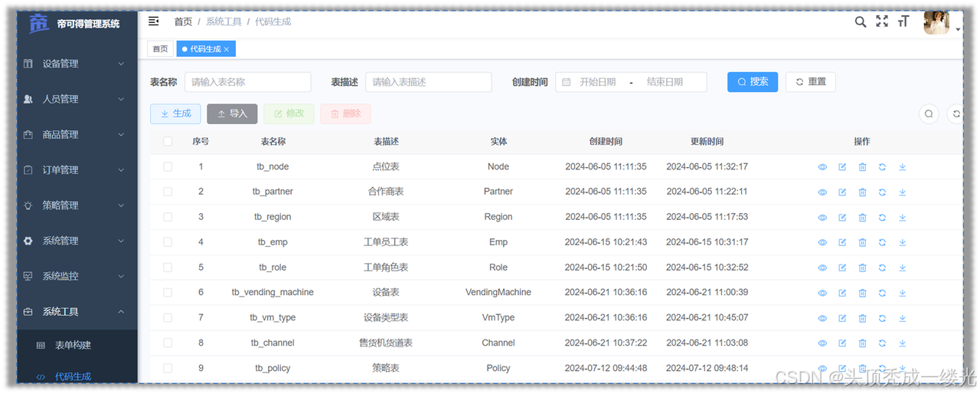Open the avatar dropdown caret
This screenshot has height=394, width=980.
click(x=958, y=30)
